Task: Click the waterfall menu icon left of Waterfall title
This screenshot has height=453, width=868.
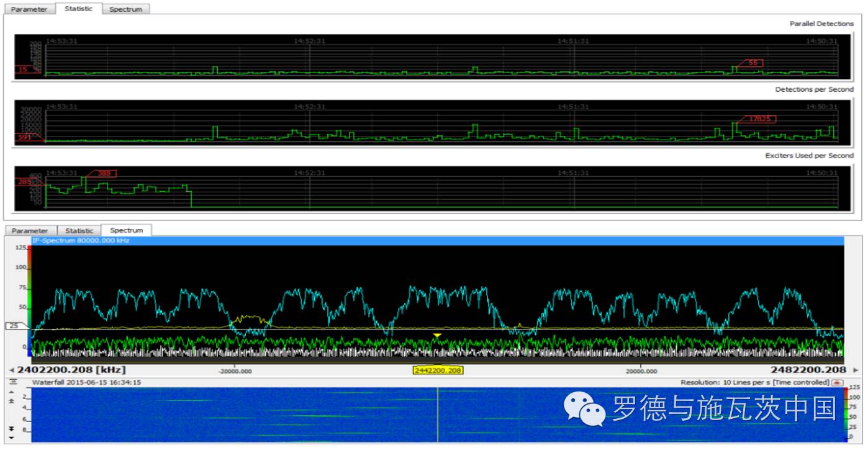Action: pos(14,382)
